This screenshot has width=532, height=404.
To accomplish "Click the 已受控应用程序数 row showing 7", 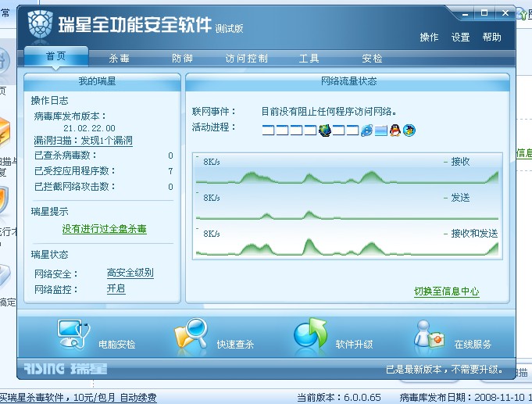I will tap(103, 171).
